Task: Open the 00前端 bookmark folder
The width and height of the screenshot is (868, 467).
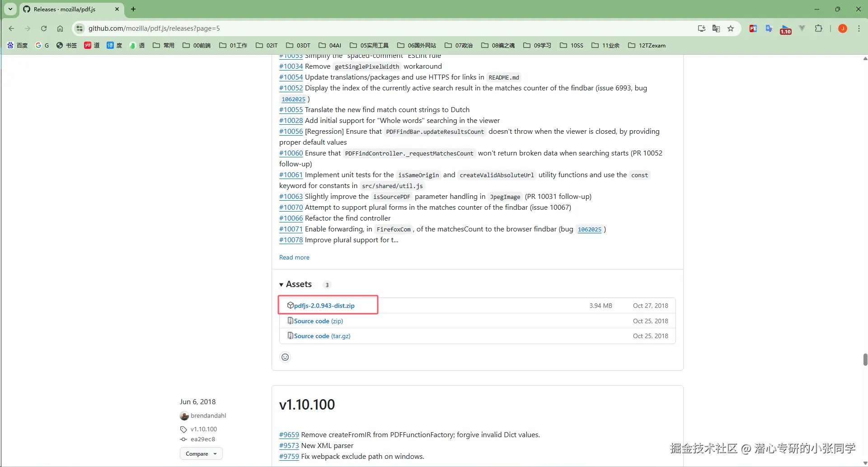Action: pos(197,45)
